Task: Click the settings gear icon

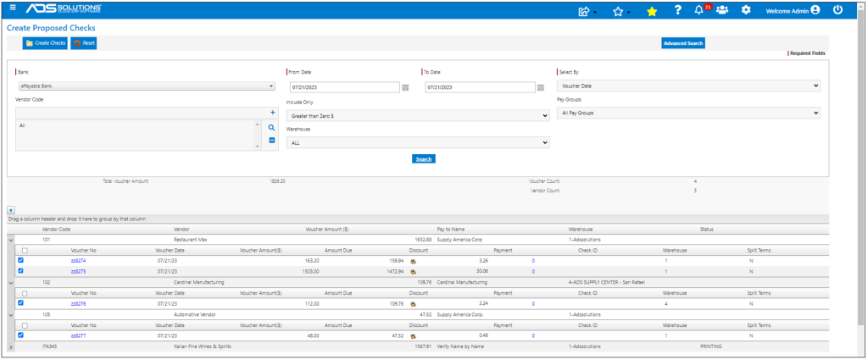Action: click(746, 10)
